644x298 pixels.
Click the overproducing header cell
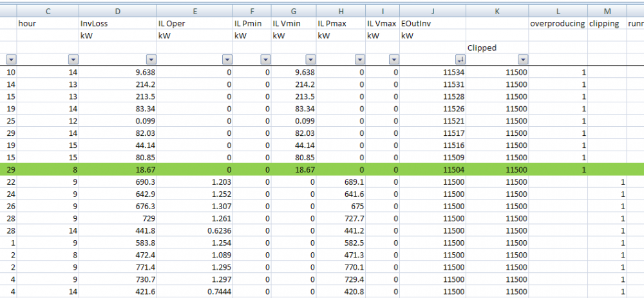pos(558,24)
